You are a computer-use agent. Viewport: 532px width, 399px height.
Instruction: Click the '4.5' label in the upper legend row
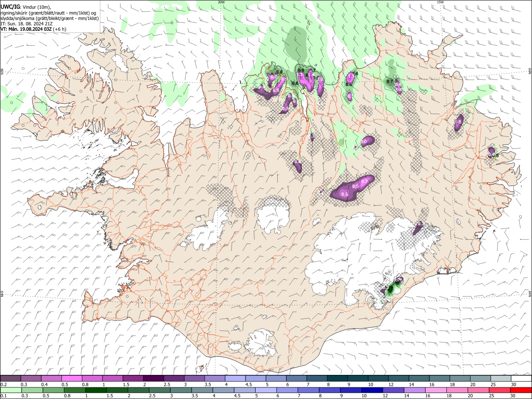tap(249, 384)
